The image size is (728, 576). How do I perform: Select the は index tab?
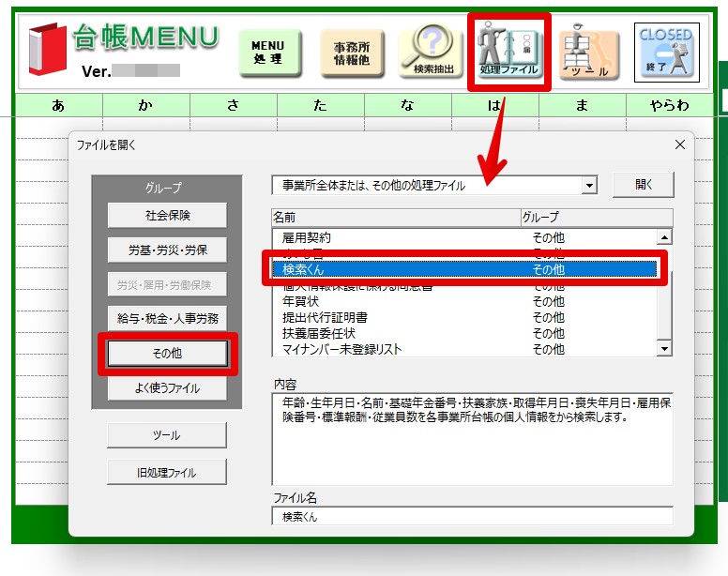[x=495, y=106]
